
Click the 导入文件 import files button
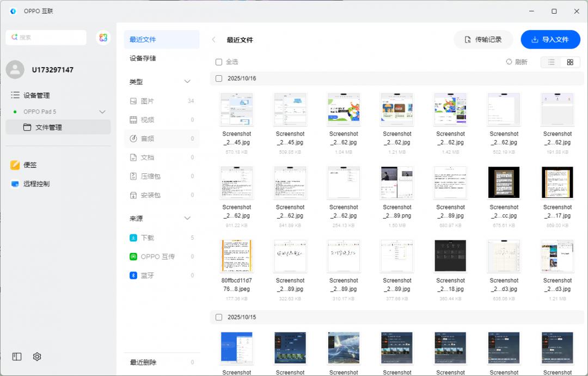point(550,39)
